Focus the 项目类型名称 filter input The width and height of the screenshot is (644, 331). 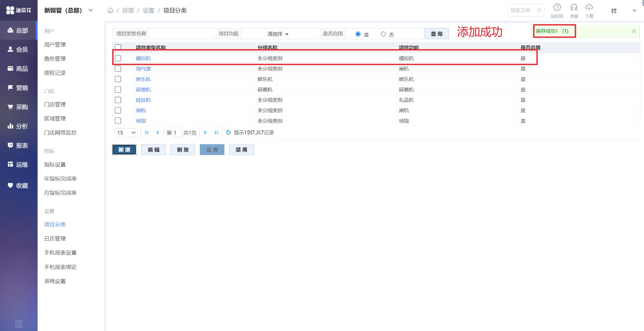point(181,34)
